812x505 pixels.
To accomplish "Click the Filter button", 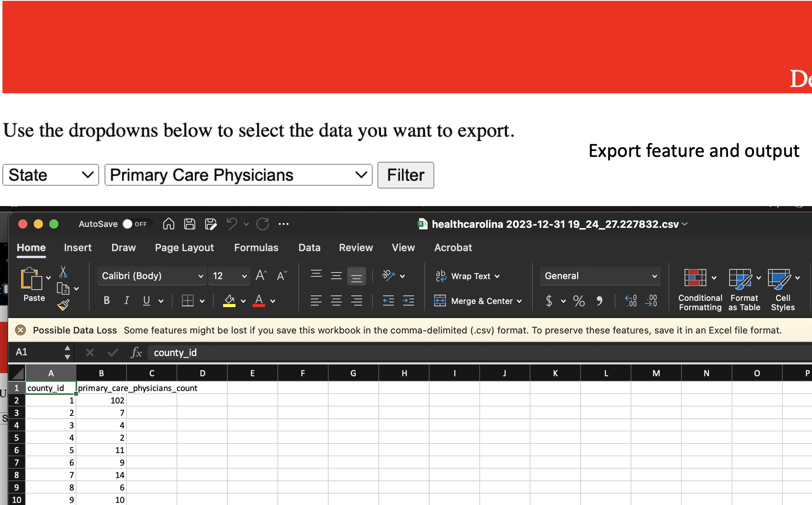I will [x=405, y=175].
